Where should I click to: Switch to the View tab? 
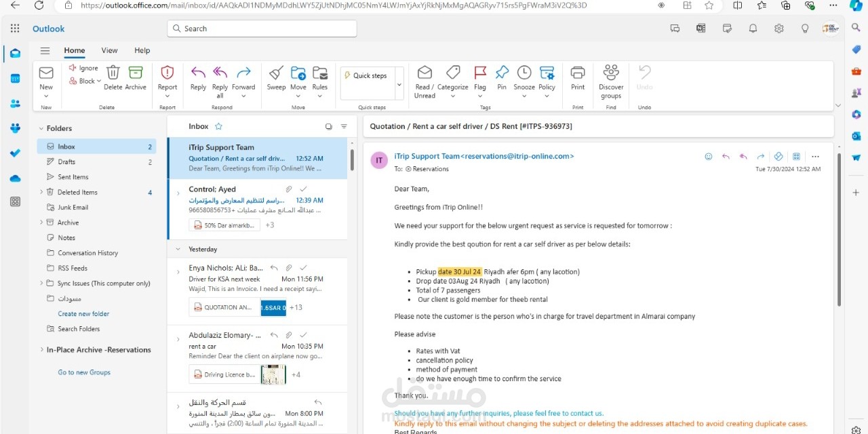[x=109, y=50]
